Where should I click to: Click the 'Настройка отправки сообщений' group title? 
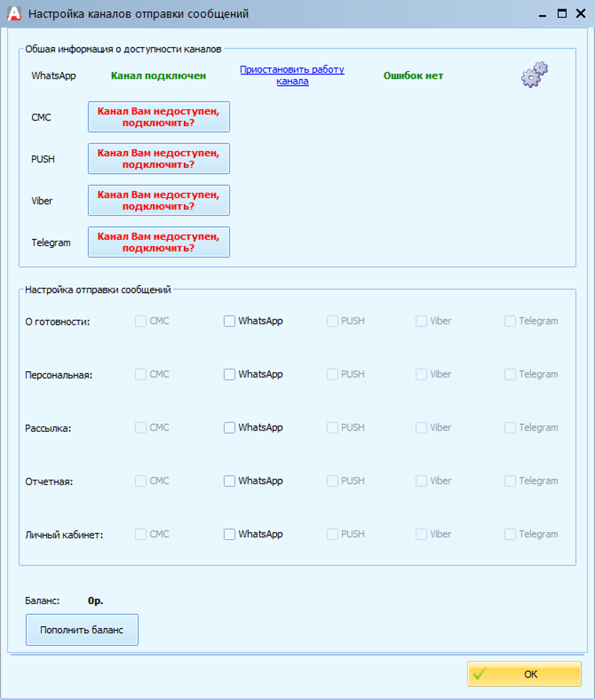(x=98, y=290)
